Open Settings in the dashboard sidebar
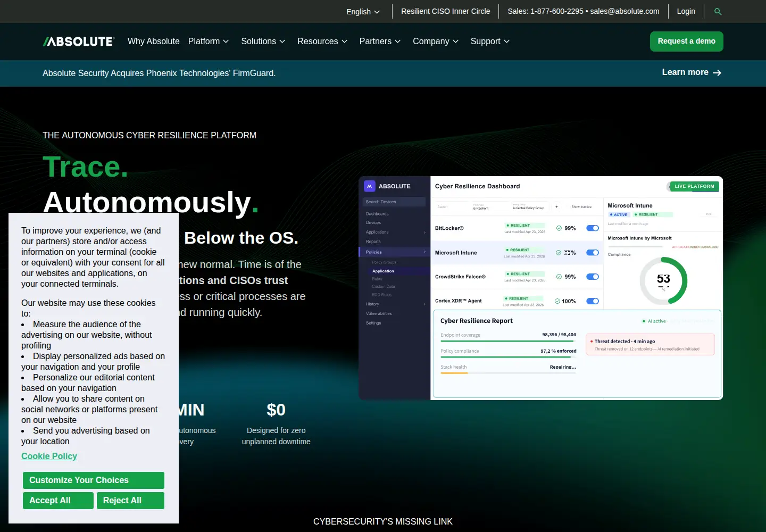 click(x=373, y=323)
